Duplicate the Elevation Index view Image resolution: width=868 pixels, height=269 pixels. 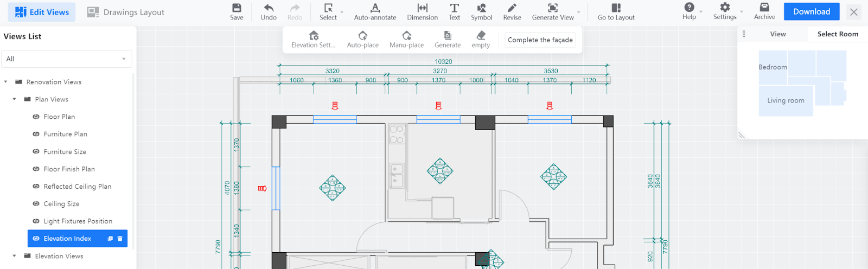point(110,239)
